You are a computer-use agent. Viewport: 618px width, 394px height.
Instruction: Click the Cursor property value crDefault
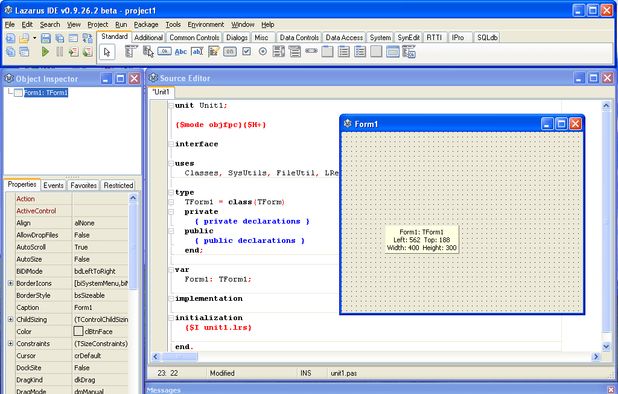pyautogui.click(x=100, y=356)
